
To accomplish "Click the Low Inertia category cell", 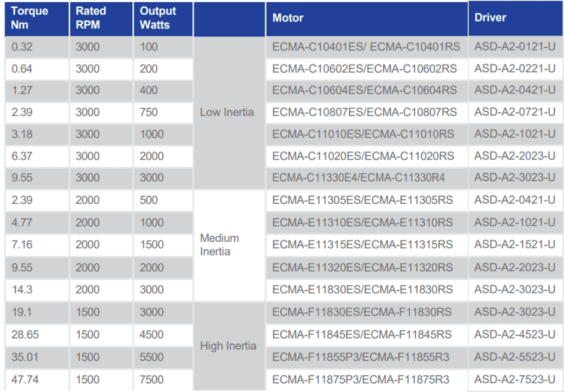I will [x=227, y=112].
